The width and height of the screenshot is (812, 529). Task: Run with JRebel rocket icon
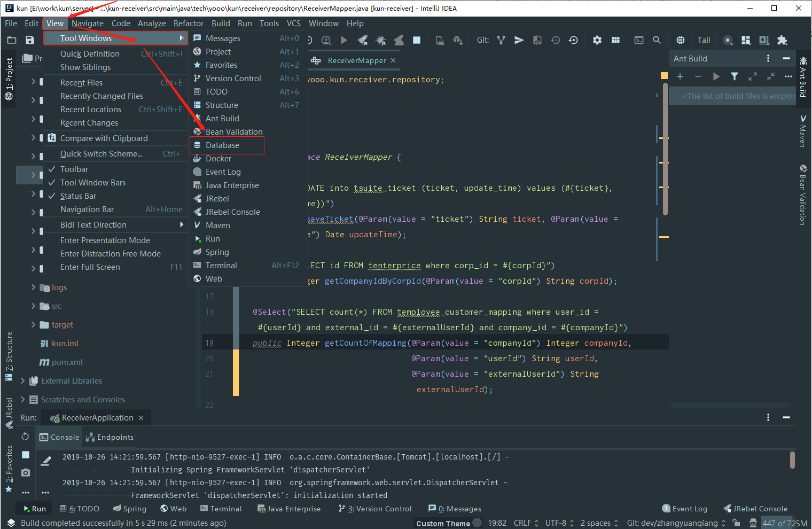(x=363, y=40)
